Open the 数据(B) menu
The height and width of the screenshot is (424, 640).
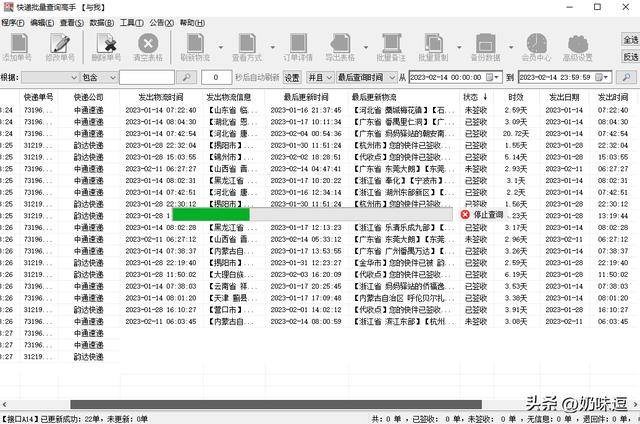coord(102,23)
